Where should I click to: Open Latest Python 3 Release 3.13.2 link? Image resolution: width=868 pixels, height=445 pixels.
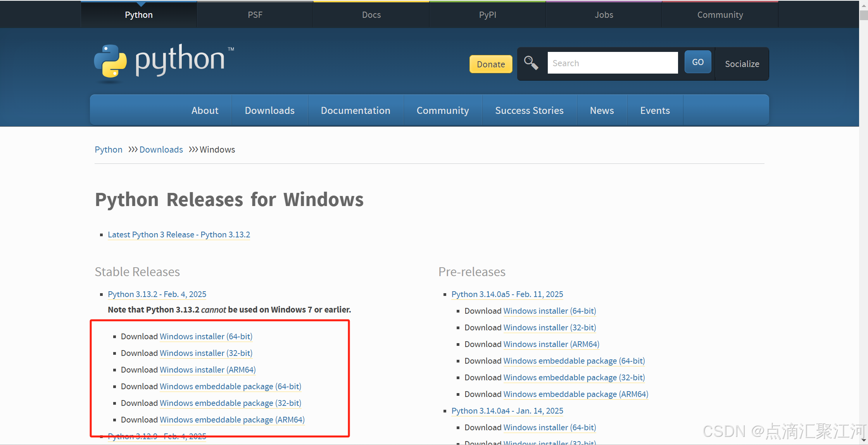coord(179,235)
